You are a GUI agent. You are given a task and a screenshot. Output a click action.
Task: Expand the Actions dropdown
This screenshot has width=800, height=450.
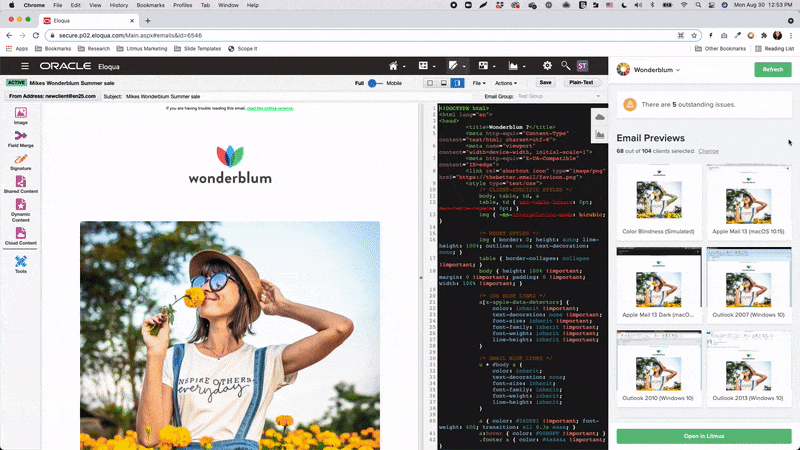coord(506,83)
